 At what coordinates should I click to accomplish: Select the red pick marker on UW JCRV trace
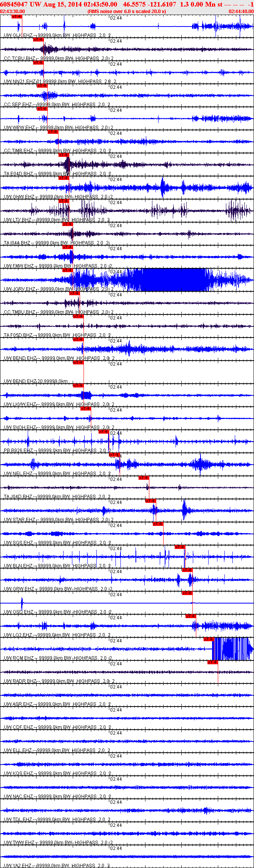coord(67,271)
